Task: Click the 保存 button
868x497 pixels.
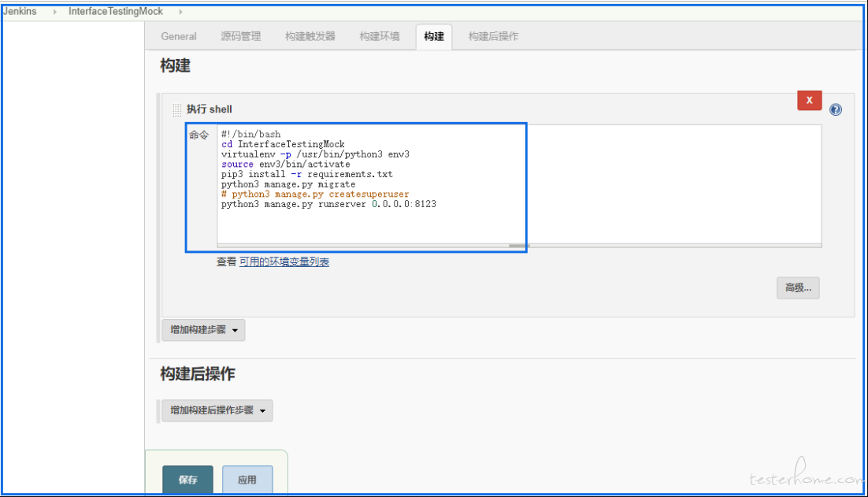Action: [187, 480]
